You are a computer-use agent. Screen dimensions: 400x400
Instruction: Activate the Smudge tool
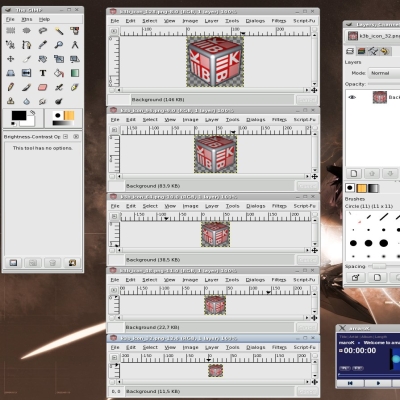(43, 101)
